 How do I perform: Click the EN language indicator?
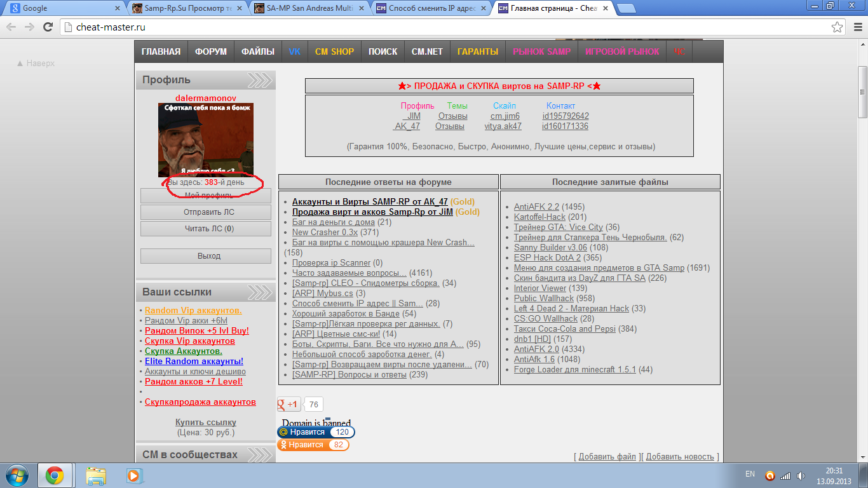point(750,474)
